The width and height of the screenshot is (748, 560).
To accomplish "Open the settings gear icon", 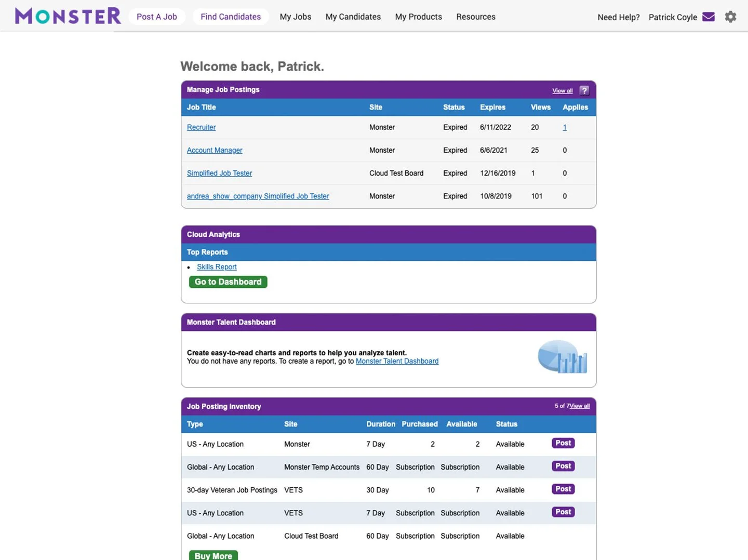I will point(731,17).
